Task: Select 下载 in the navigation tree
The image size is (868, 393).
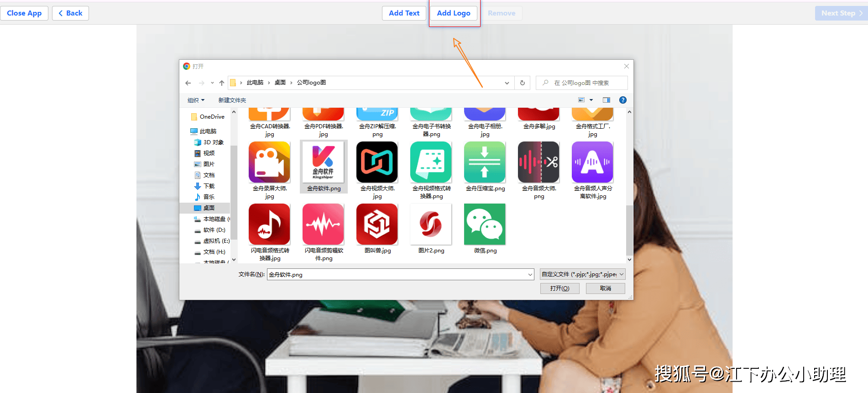Action: [x=209, y=186]
